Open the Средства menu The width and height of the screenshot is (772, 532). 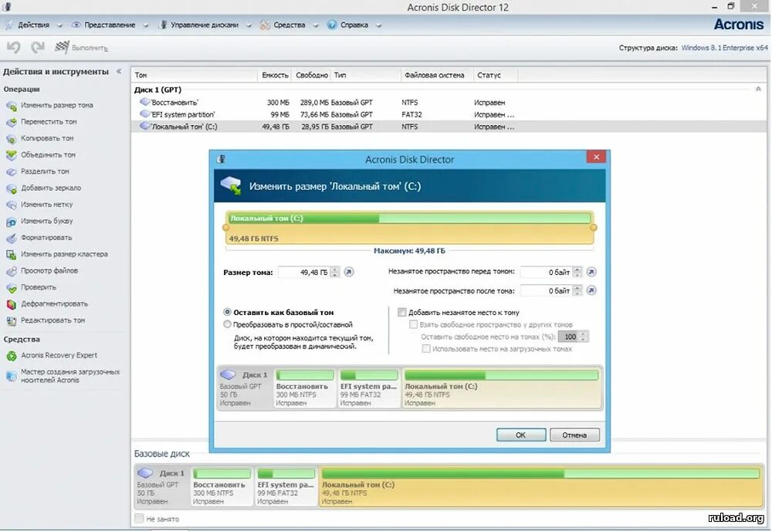[x=289, y=25]
